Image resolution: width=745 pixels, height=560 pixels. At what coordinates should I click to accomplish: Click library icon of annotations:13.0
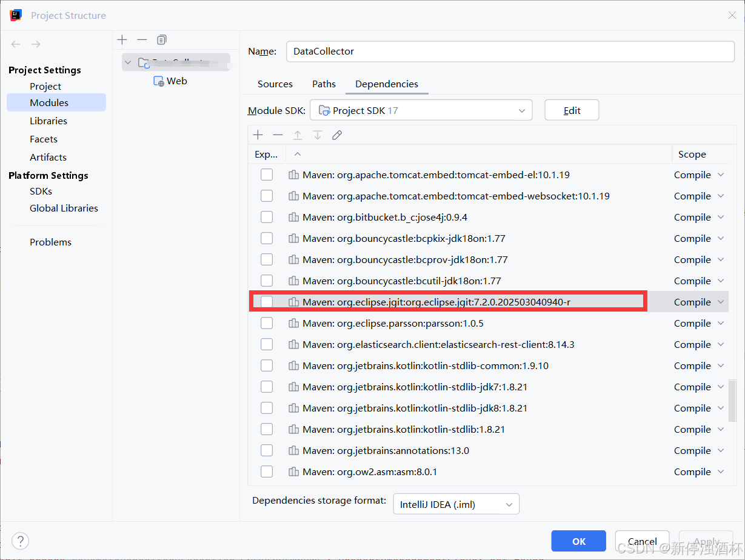[x=293, y=450]
